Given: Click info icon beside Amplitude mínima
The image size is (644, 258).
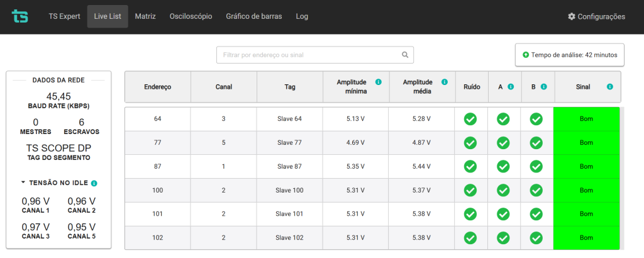Looking at the screenshot, I should click(x=378, y=82).
